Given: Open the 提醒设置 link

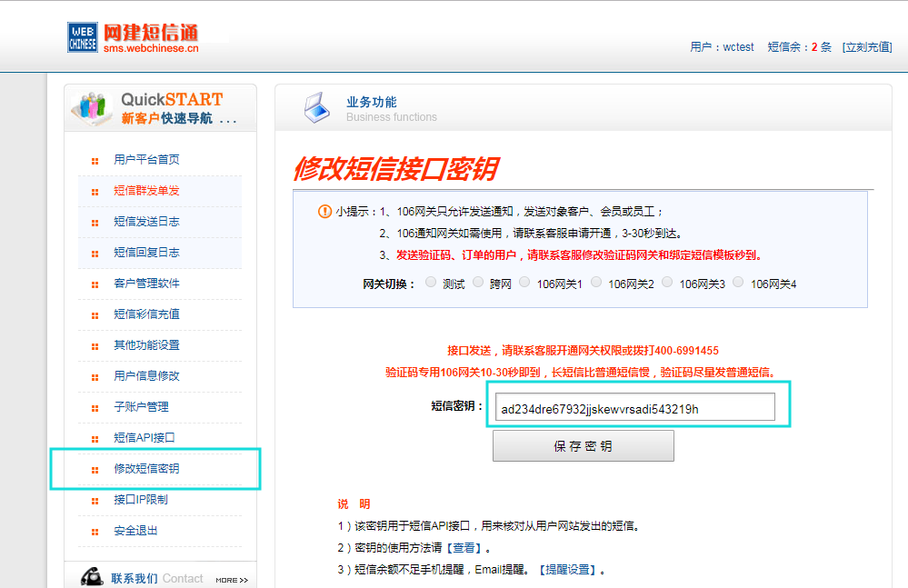Looking at the screenshot, I should coord(568,570).
